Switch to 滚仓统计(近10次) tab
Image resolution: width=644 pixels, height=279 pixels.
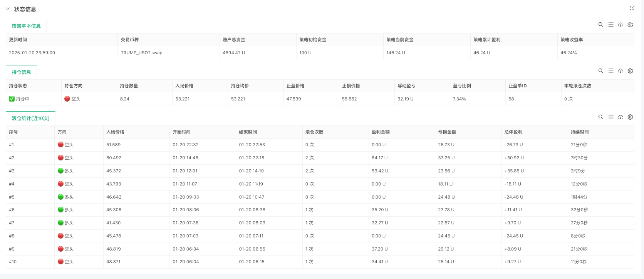pos(30,119)
